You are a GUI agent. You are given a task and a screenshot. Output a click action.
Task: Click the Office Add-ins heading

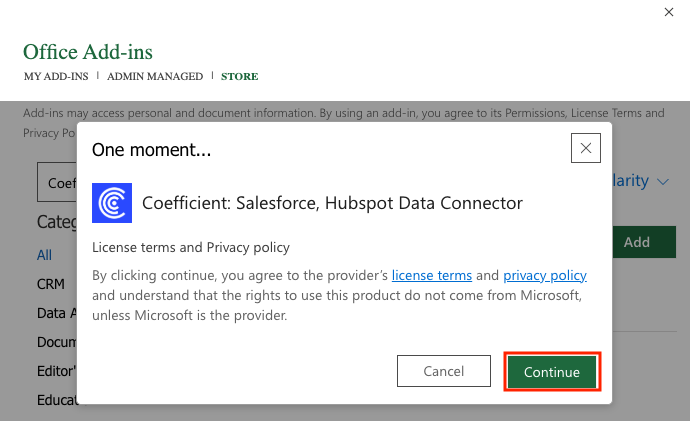tap(88, 52)
